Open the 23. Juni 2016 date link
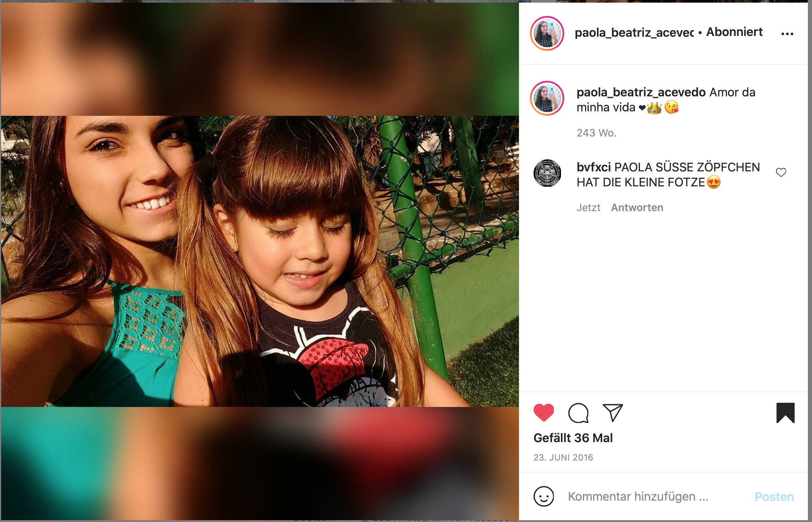Image resolution: width=812 pixels, height=522 pixels. 563,457
